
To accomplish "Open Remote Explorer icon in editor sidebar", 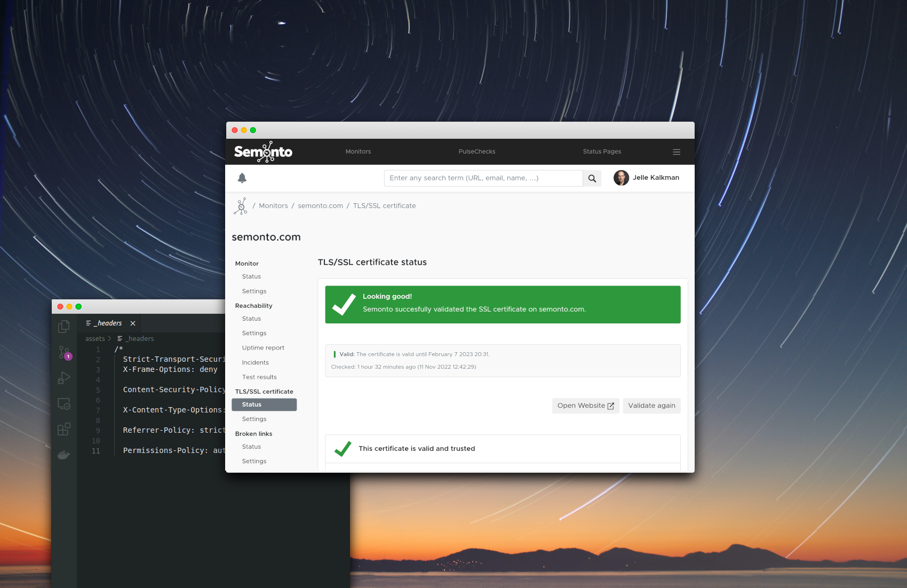I will point(64,404).
